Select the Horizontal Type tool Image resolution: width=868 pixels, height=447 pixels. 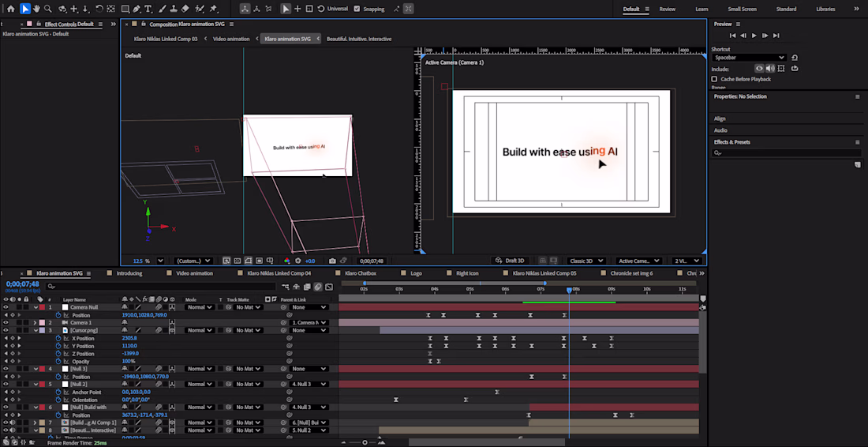point(148,9)
